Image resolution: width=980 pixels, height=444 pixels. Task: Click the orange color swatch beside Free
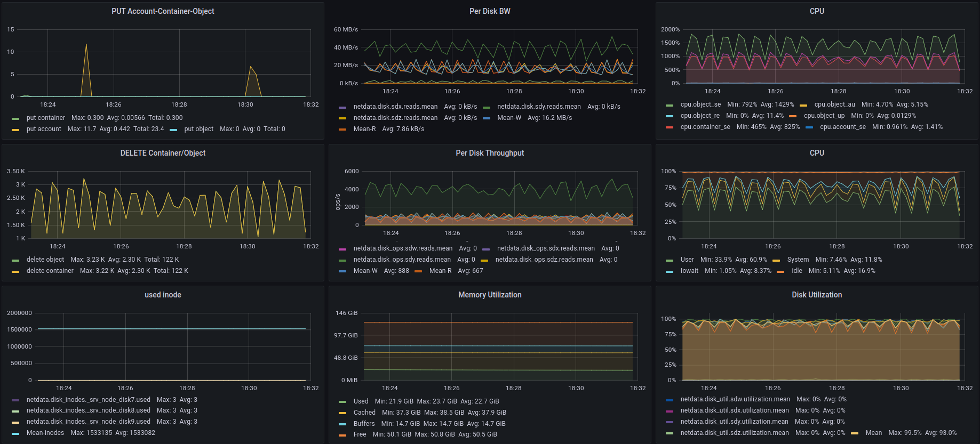pos(342,435)
